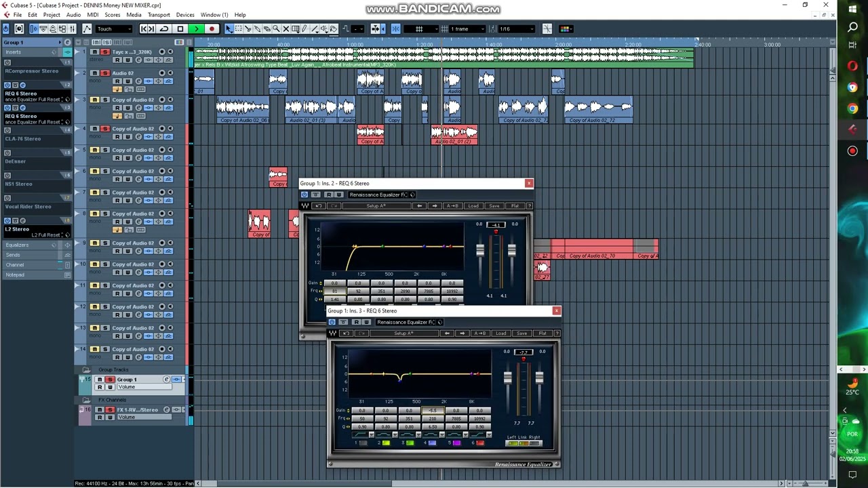The height and width of the screenshot is (488, 868).
Task: Toggle Write automation in Ins. 2 window
Action: [x=339, y=195]
